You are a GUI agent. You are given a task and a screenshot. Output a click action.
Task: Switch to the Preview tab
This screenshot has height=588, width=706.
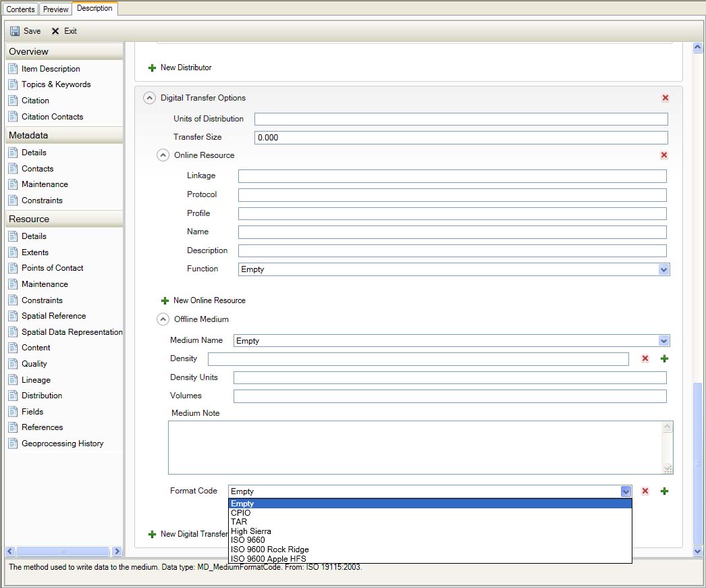tap(55, 9)
